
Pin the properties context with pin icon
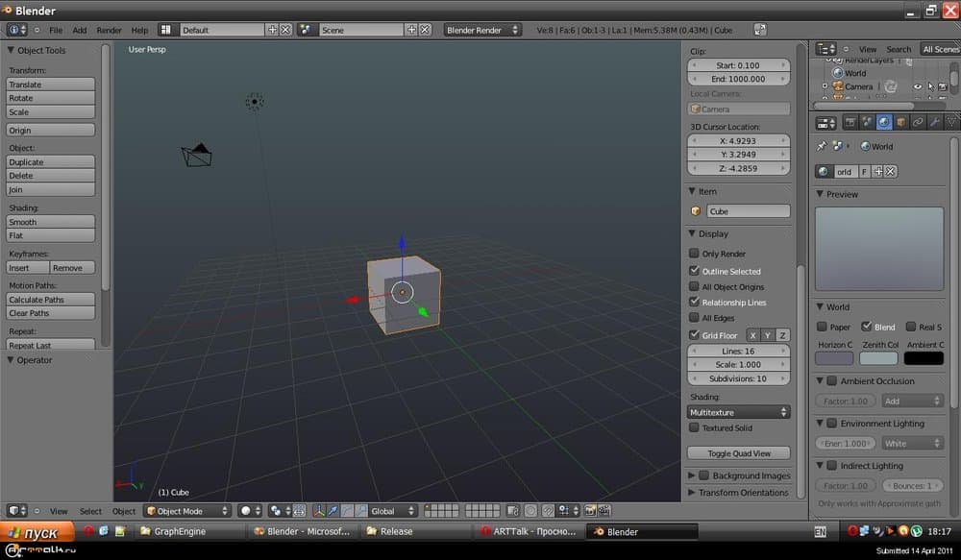[822, 146]
